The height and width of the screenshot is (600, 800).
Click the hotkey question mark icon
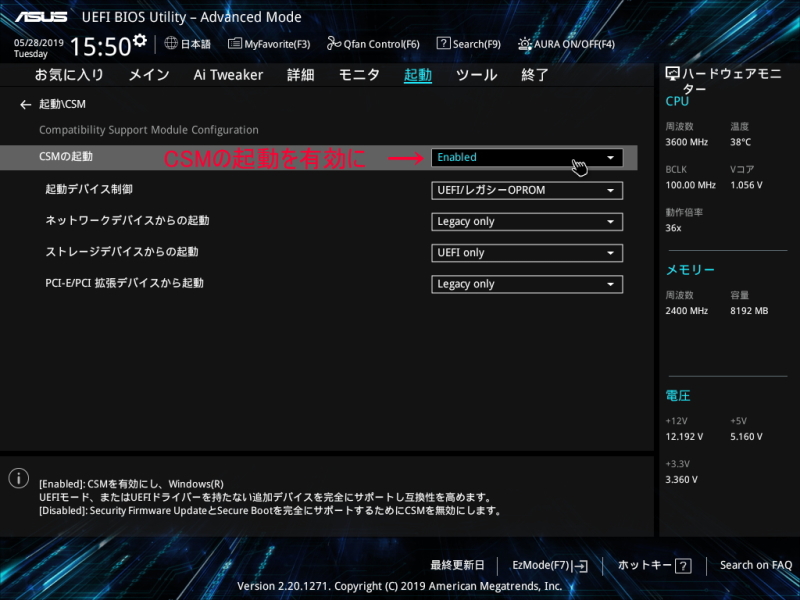pyautogui.click(x=683, y=566)
